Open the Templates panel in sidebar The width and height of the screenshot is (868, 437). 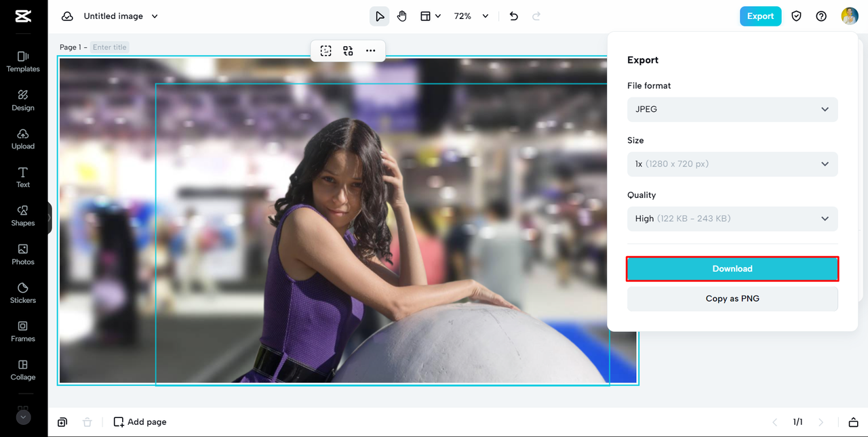(23, 61)
